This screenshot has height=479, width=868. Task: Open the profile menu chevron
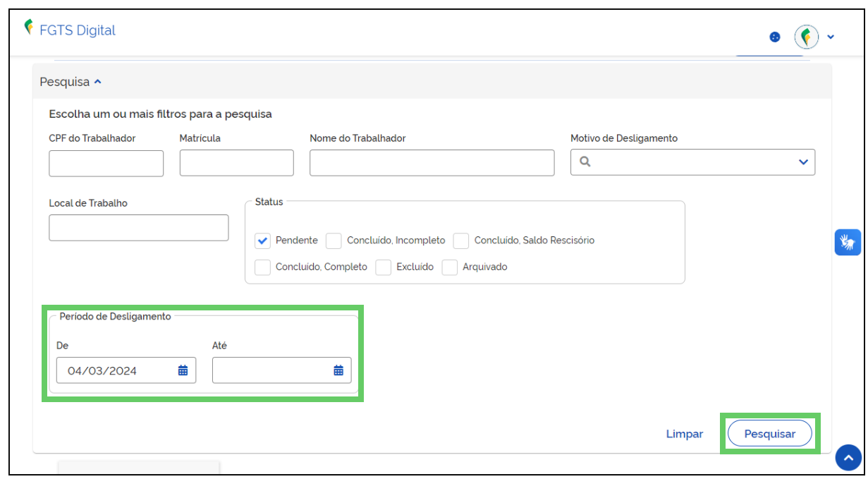[831, 37]
